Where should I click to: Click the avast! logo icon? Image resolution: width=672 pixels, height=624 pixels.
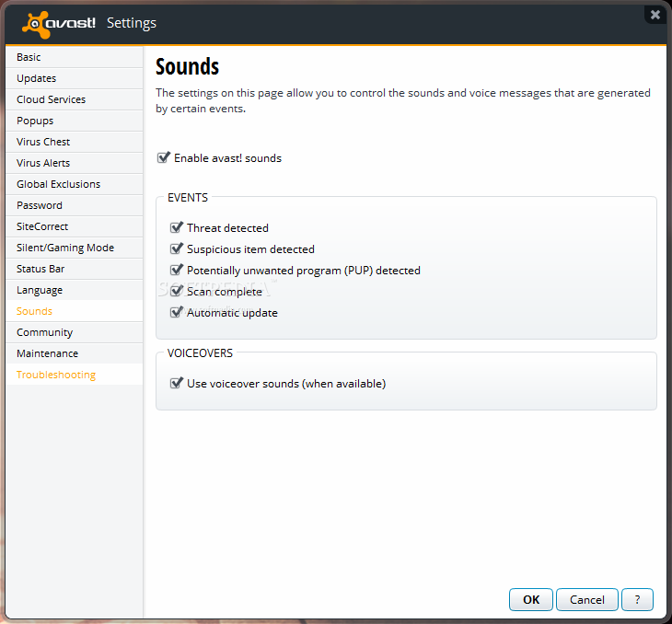coord(36,25)
